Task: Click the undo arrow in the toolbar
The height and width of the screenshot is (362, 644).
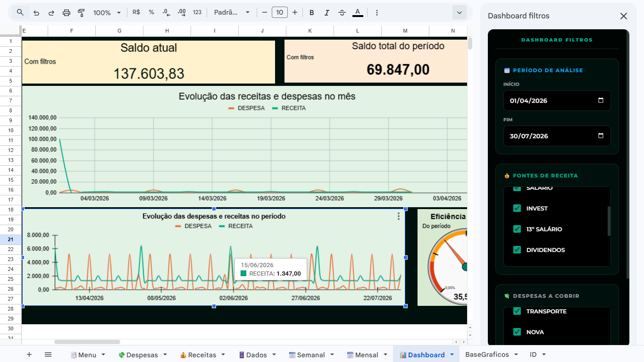Action: tap(36, 13)
